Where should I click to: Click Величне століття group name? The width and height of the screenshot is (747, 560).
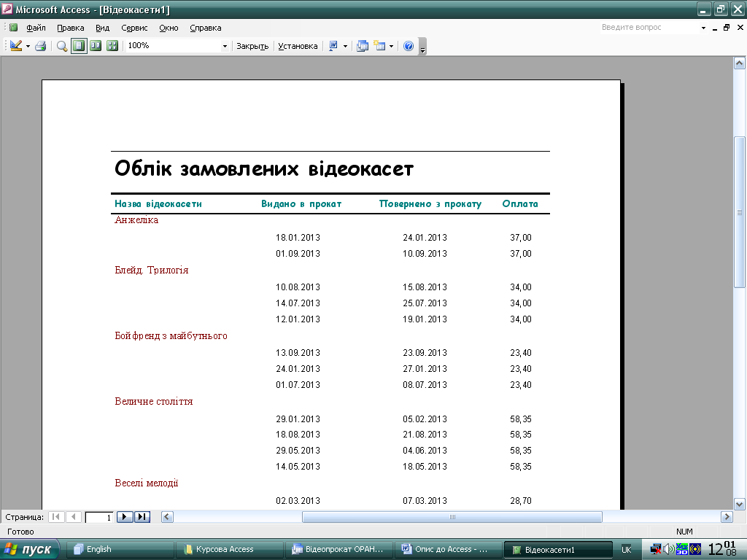(153, 402)
